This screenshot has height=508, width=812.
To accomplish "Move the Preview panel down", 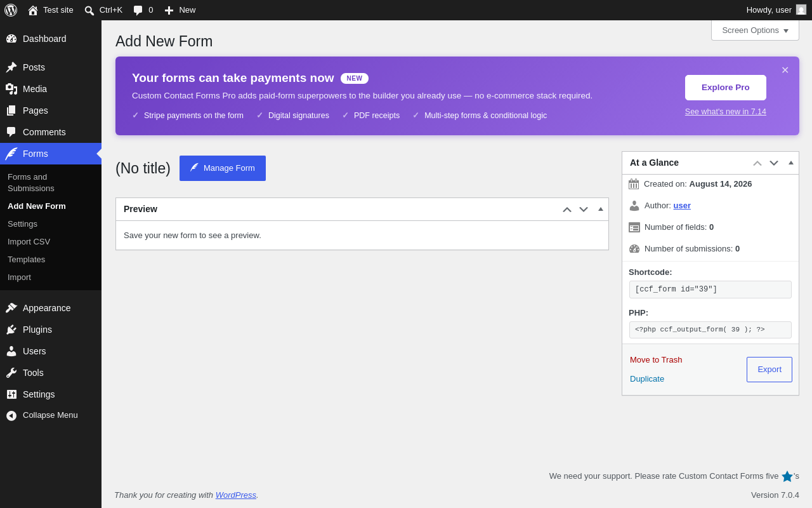I will pos(584,209).
